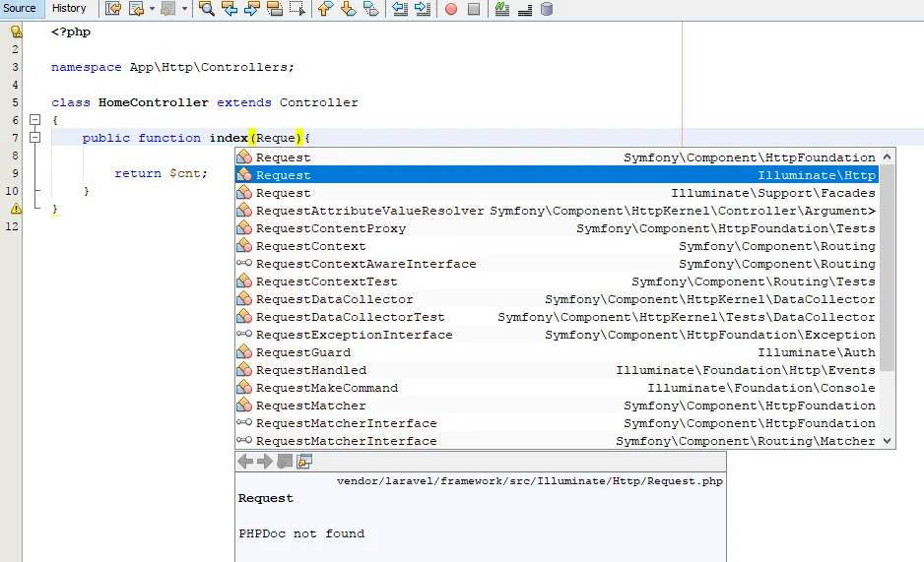Start Macro Recording red circle
924x562 pixels.
(451, 9)
